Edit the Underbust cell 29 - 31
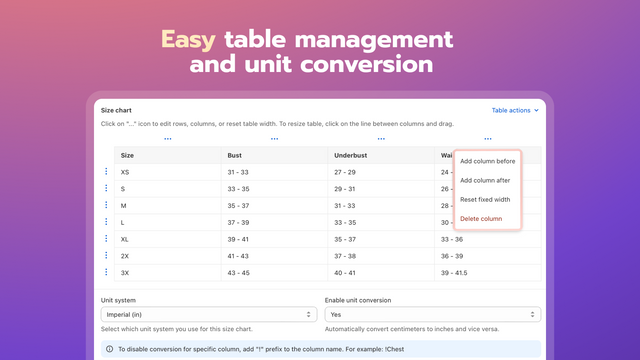This screenshot has width=640, height=360. [381, 189]
